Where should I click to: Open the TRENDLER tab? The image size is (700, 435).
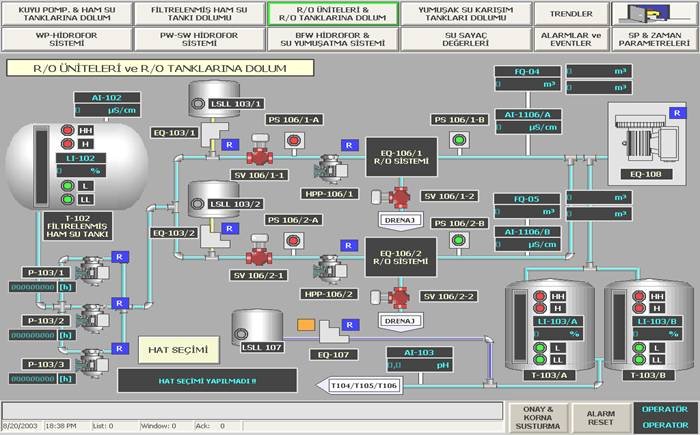(x=571, y=13)
